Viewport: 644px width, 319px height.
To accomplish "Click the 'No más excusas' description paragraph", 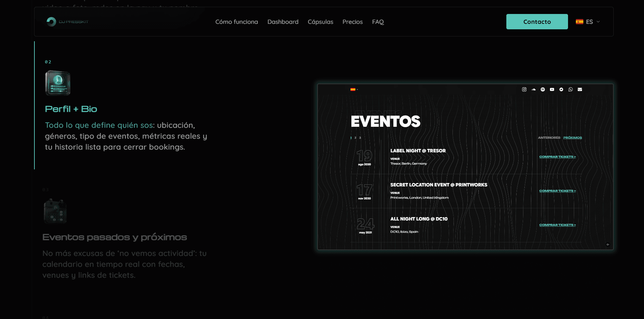I will tap(124, 264).
